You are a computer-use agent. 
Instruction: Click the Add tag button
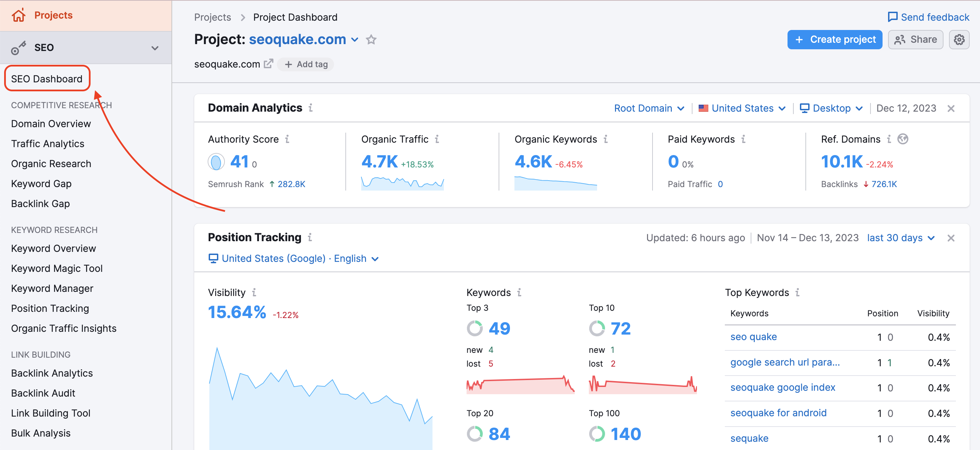[x=305, y=64]
